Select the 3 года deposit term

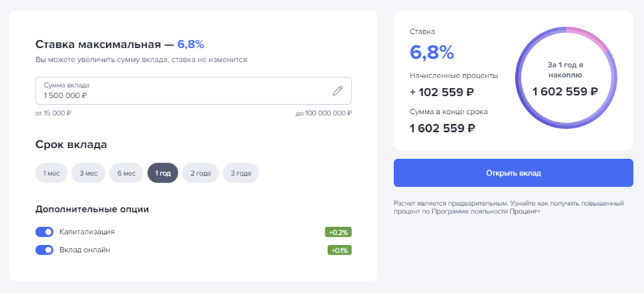click(x=240, y=173)
